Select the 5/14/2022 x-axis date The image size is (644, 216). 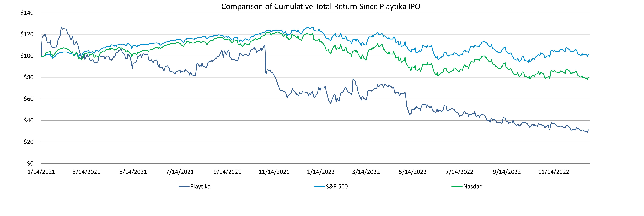(x=413, y=172)
